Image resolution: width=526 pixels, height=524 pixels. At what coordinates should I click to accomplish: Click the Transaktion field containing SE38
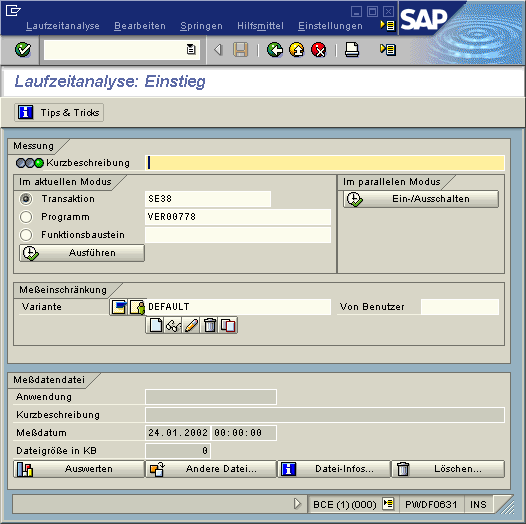[x=208, y=199]
